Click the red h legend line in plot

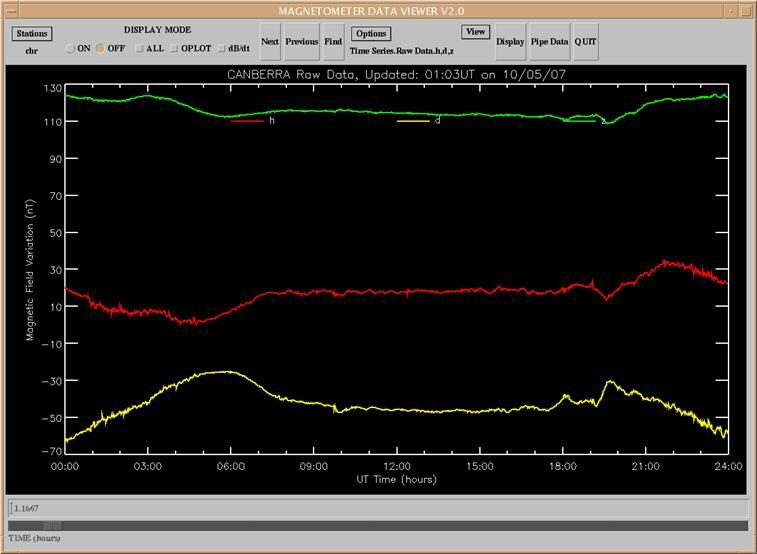(247, 121)
